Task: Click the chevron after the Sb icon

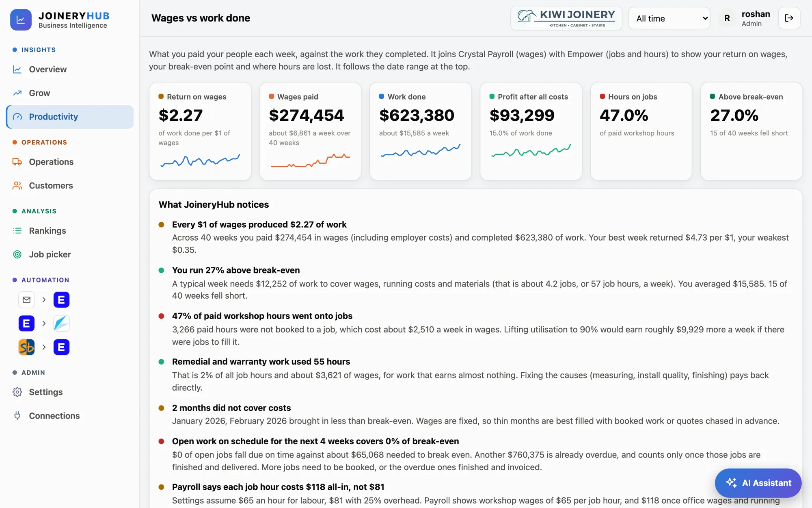Action: pyautogui.click(x=44, y=347)
